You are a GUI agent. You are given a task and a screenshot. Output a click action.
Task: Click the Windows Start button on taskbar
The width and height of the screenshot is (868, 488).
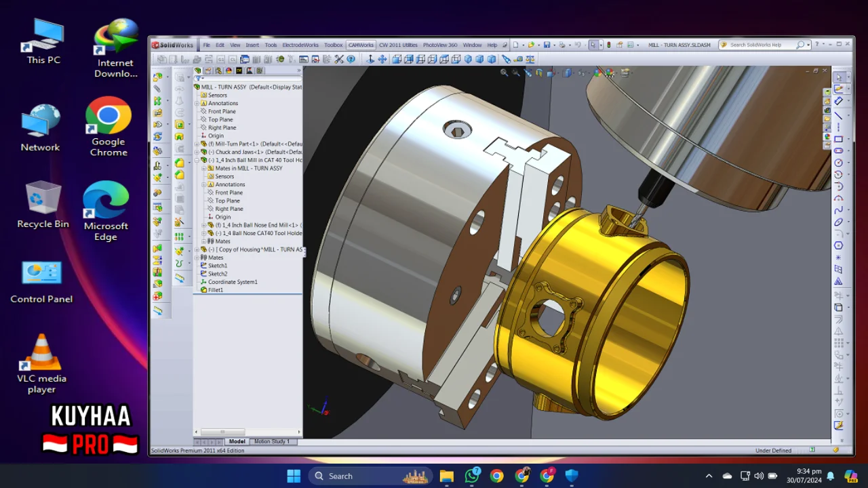click(x=294, y=476)
